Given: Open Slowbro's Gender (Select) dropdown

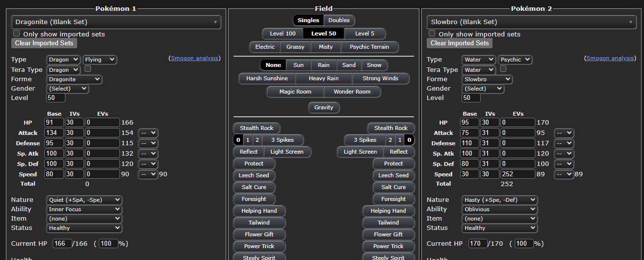Looking at the screenshot, I should 483,89.
